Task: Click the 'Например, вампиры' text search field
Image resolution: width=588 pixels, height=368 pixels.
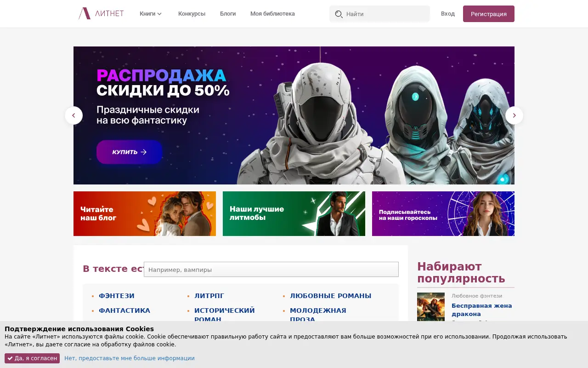Action: tap(271, 270)
